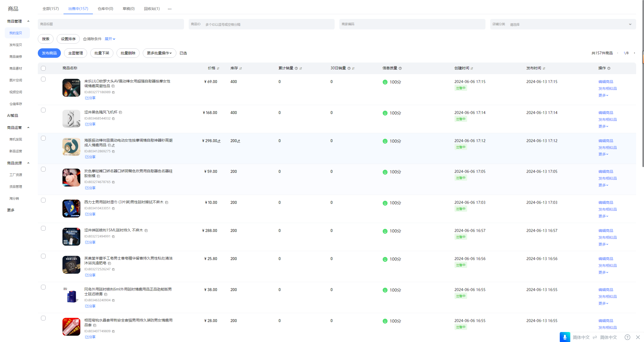Click the vertical page scrollbar
Screen dimensions: 644x342
[x=643, y=84]
